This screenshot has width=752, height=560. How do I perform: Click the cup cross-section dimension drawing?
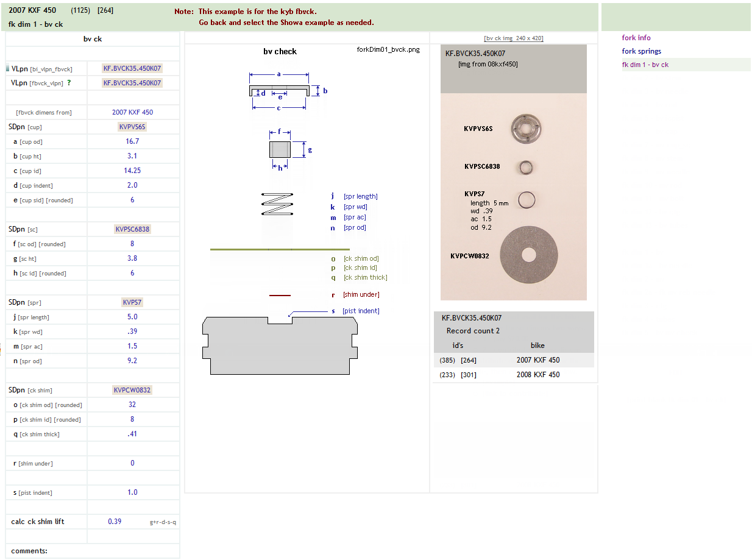coord(279,91)
